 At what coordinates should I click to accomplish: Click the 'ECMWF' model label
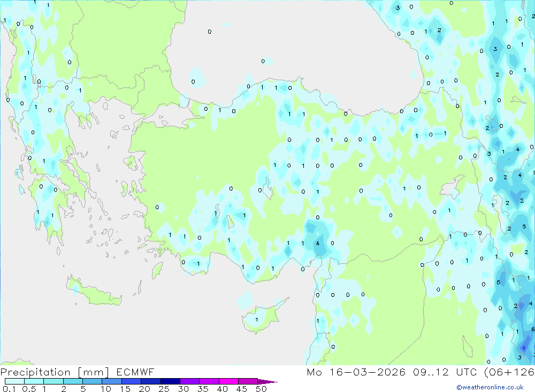135,372
